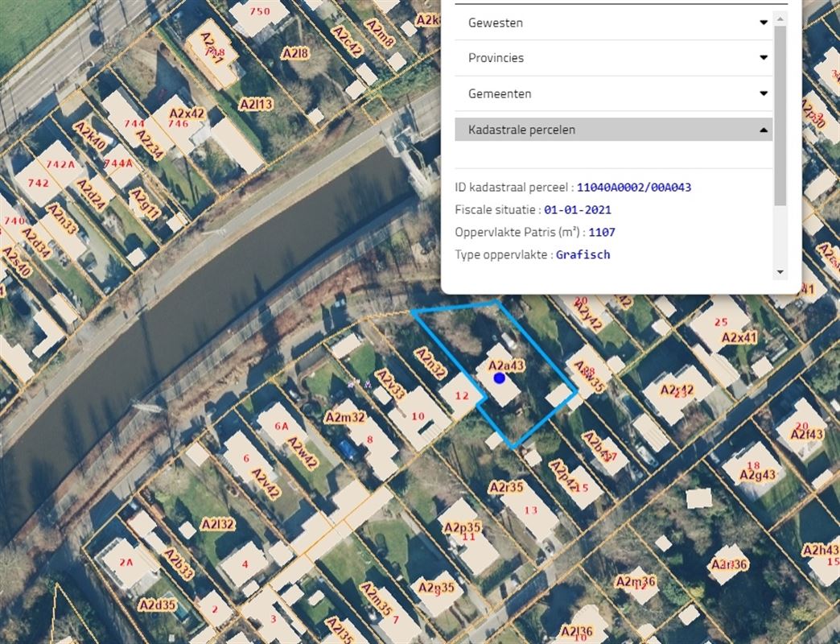Select parcel labeled A2l32 on the map

[x=217, y=524]
